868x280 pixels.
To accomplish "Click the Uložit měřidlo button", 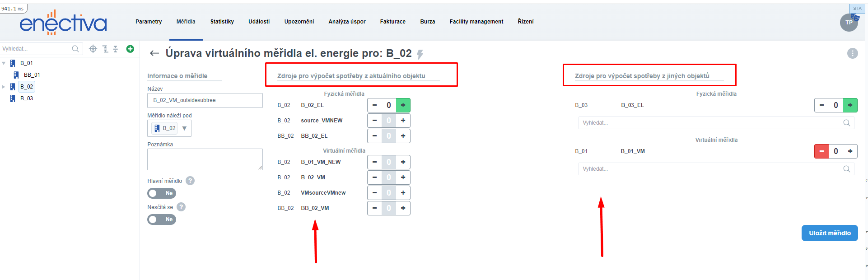I will point(829,233).
